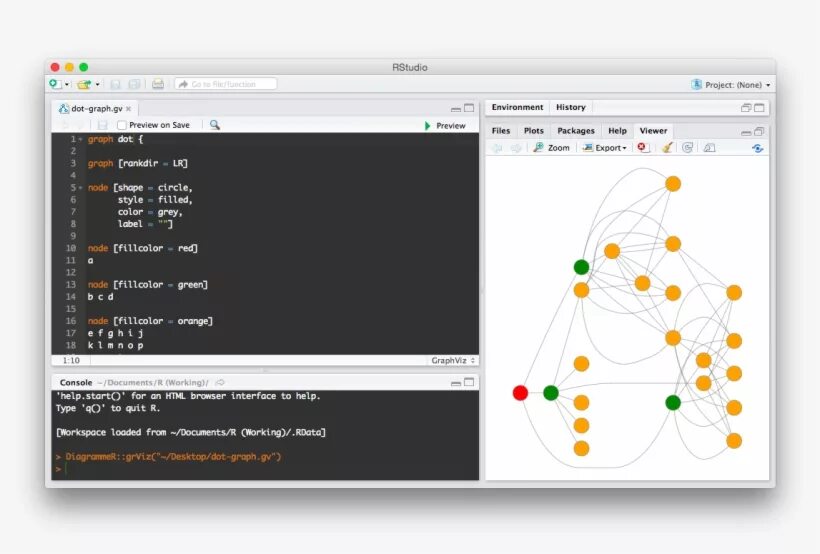Click code line 14 'b c d'
Image resolution: width=820 pixels, height=554 pixels.
pos(100,297)
